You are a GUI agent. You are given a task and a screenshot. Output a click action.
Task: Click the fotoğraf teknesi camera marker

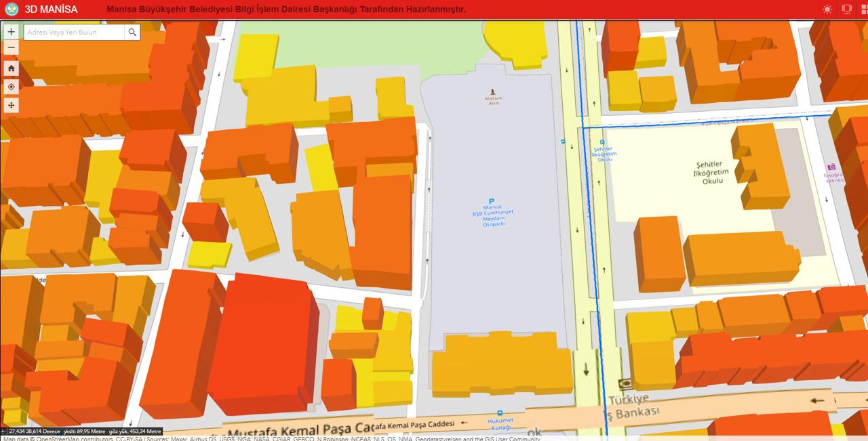tap(831, 167)
